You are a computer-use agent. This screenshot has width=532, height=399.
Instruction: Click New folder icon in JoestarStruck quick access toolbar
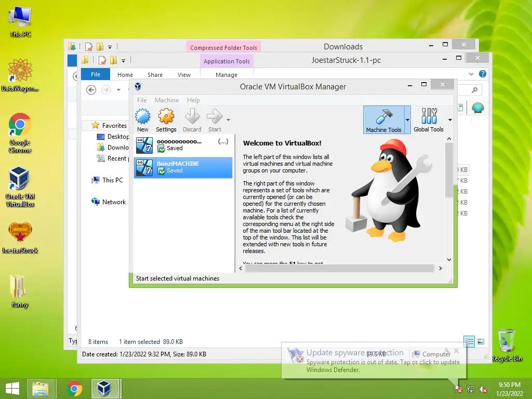pos(113,60)
